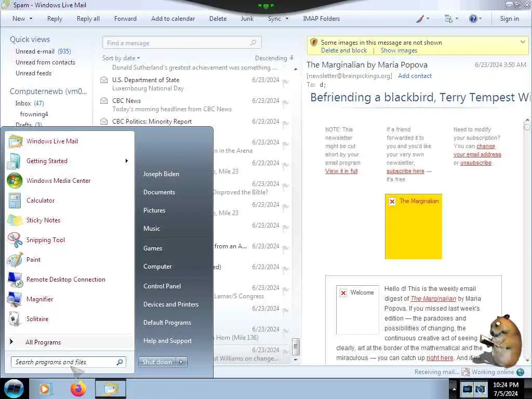Screen dimensions: 532x399
Task: Click Add contact link
Action: point(415,76)
